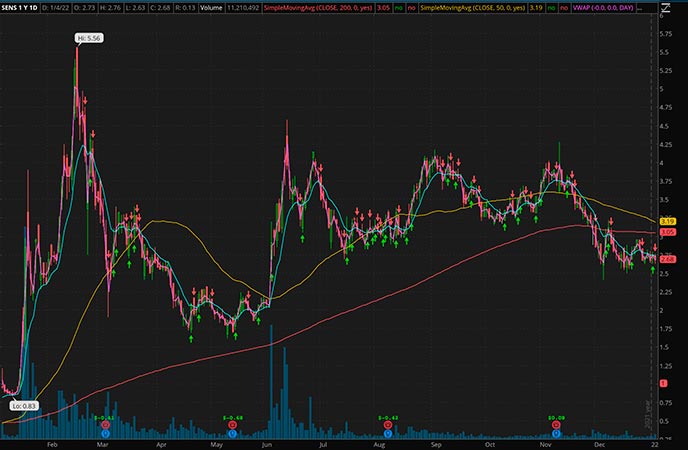
Task: Click the May red earnings event icon
Action: point(233,425)
